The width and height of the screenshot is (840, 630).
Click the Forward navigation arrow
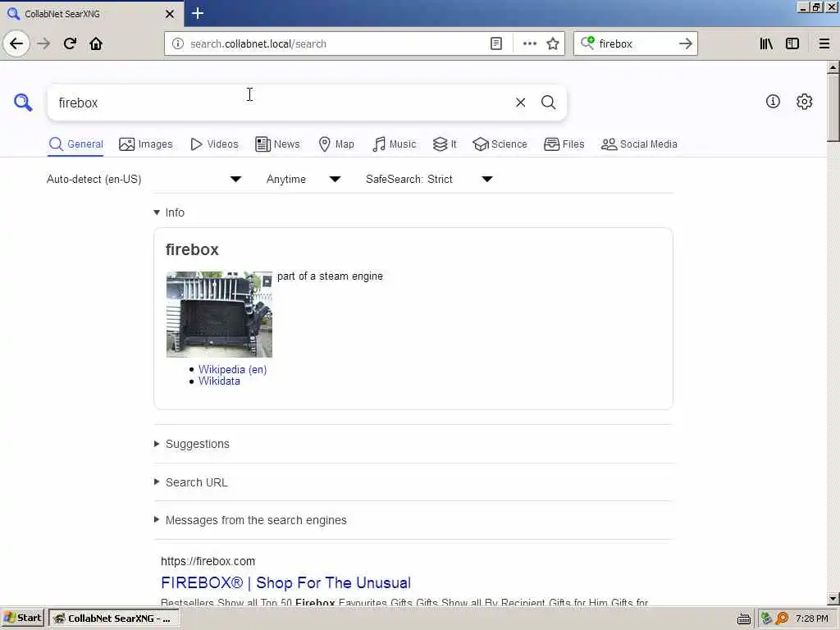(43, 43)
